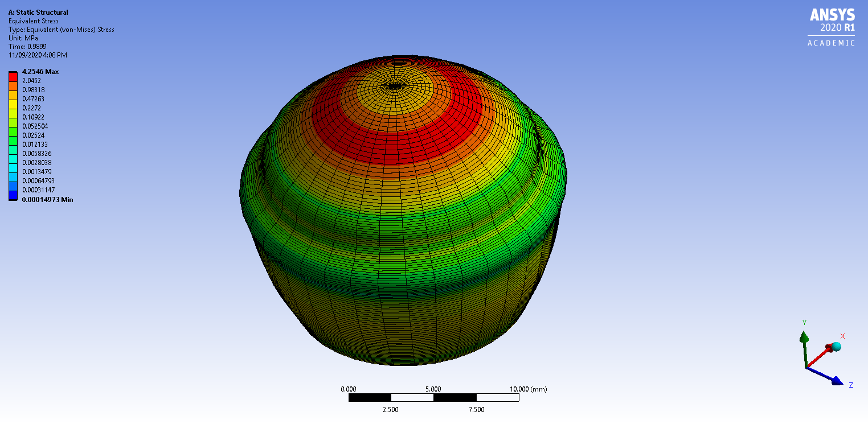Select the orange legend band below 2.0452
Viewport: 868px width, 424px height.
coord(13,85)
